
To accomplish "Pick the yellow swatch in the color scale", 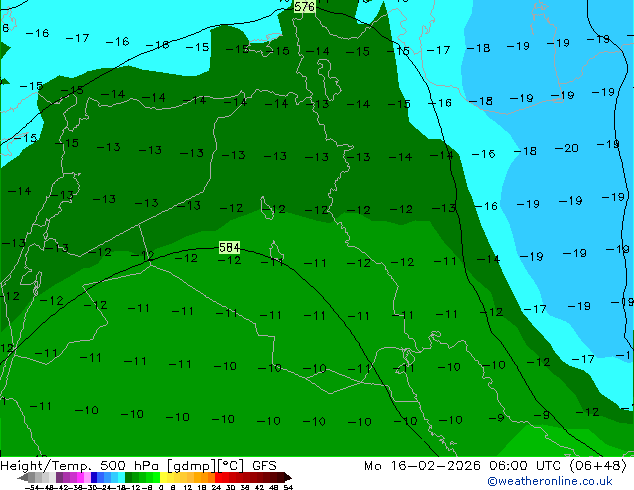I will [163, 477].
